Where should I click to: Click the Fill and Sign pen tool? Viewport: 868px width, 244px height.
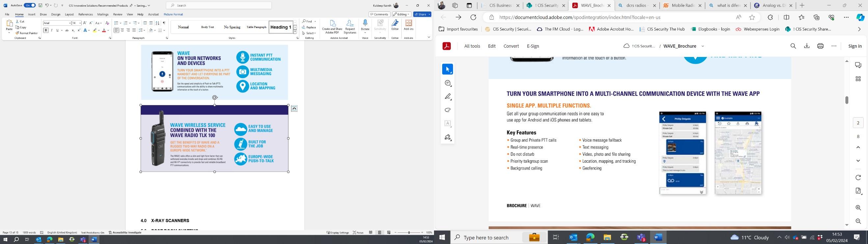[448, 137]
